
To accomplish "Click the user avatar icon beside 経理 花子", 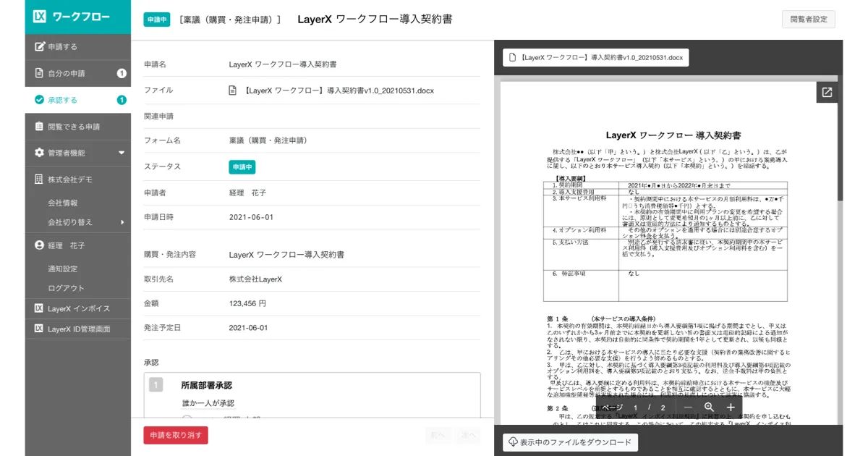I will [40, 245].
